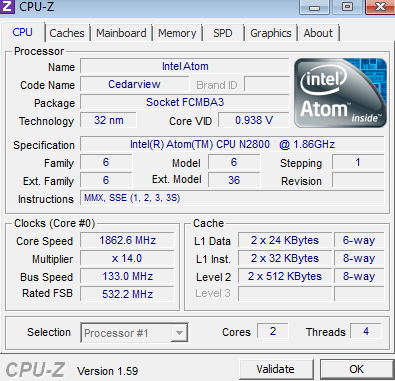Click the Name field showing Intel Atom

pos(185,66)
